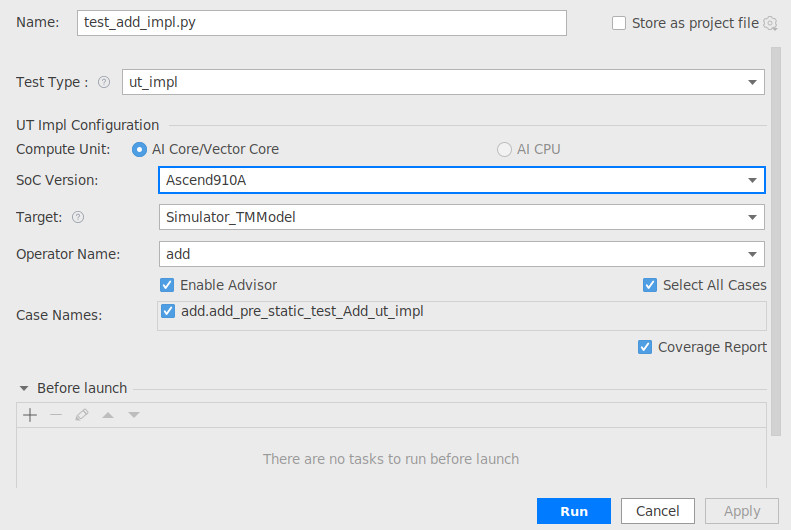Toggle Select All Cases checkbox
Viewport: 791px width, 530px height.
click(650, 285)
